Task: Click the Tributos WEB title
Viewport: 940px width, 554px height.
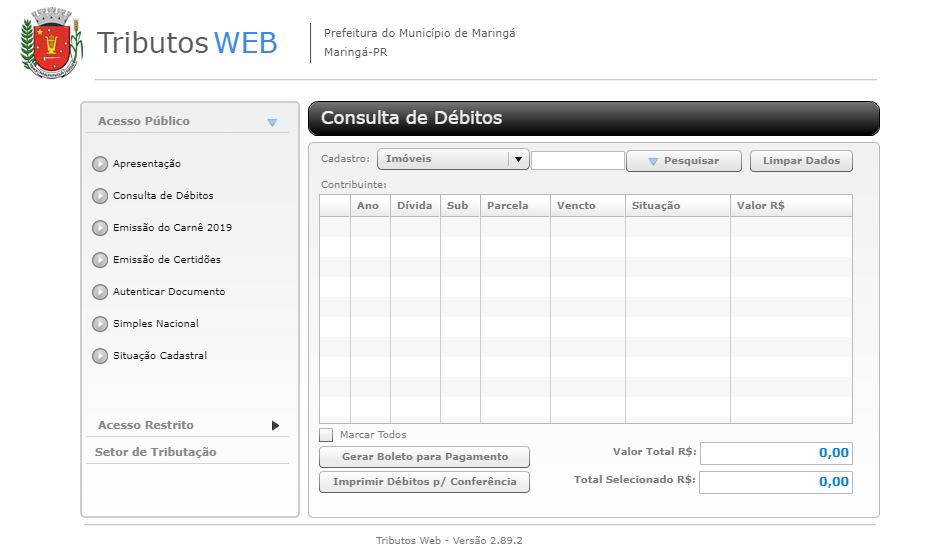Action: pos(187,43)
